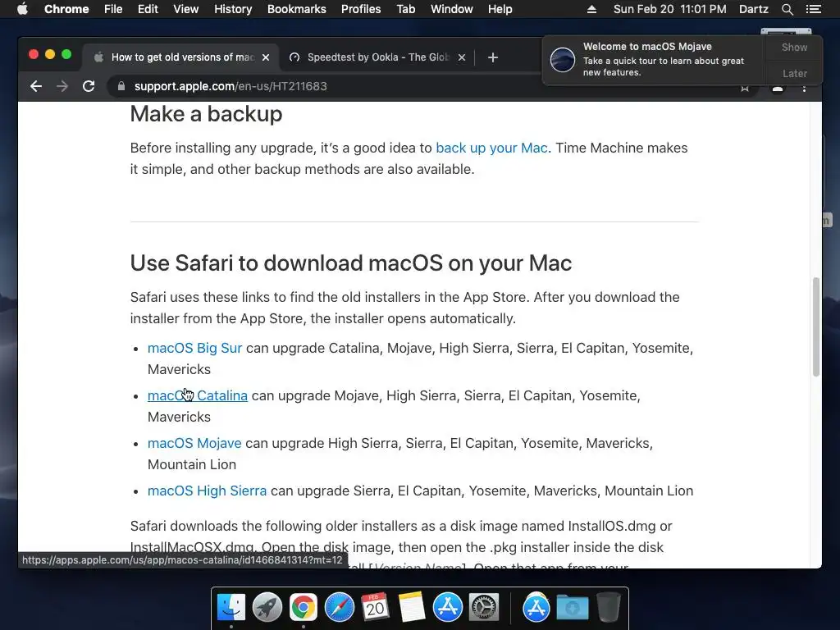The width and height of the screenshot is (840, 630).
Task: Click Chrome icon in the Dock
Action: pos(304,608)
